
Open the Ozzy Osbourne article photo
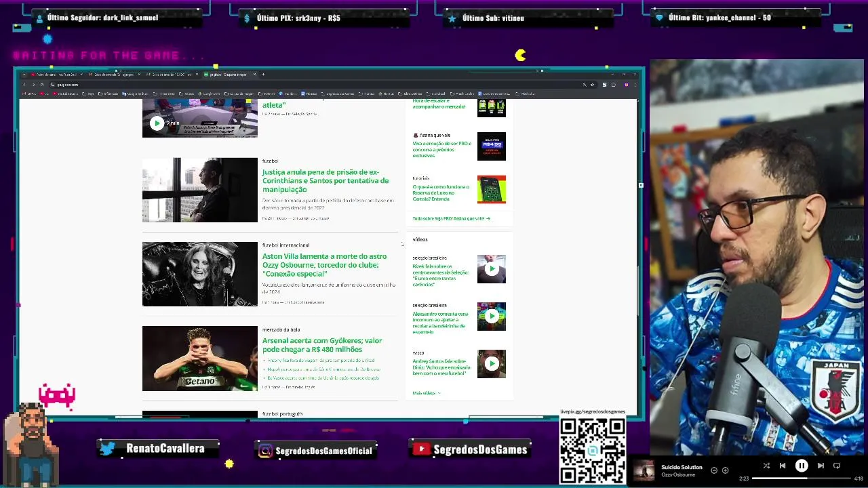[x=200, y=274]
